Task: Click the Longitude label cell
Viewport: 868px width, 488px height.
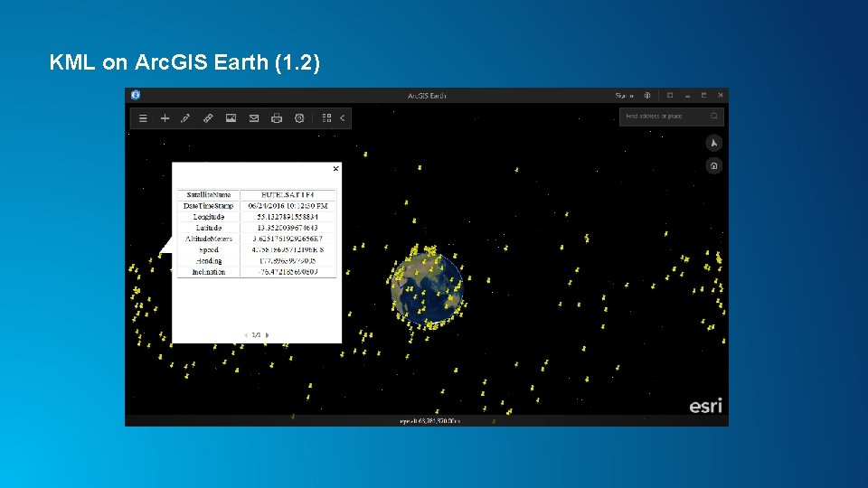Action: [209, 217]
